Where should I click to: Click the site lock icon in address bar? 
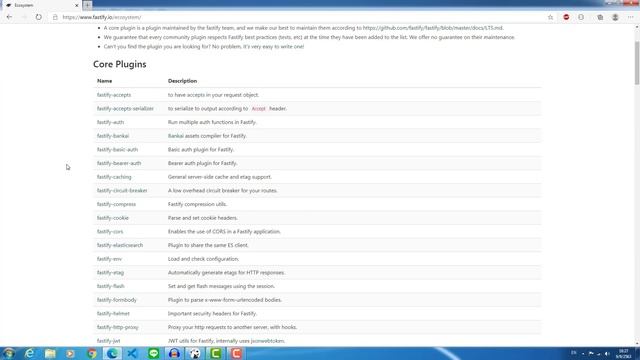(x=55, y=17)
